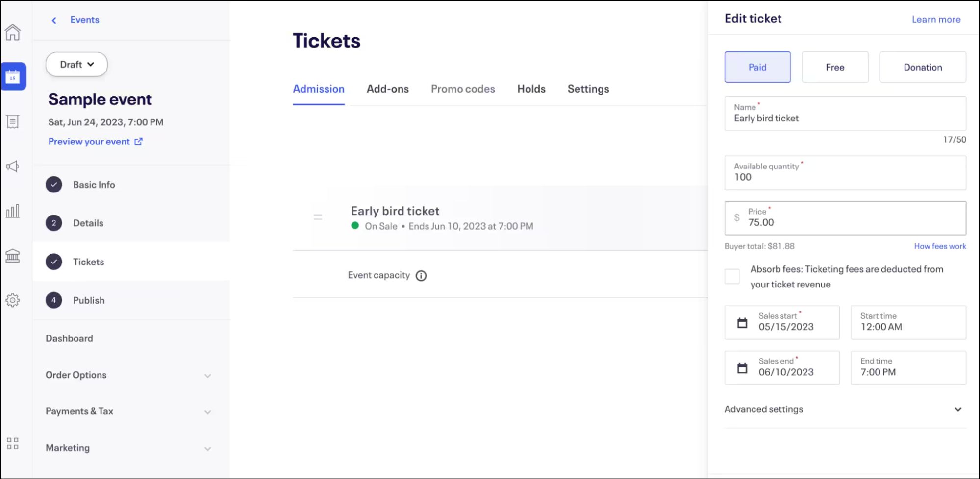This screenshot has height=479, width=980.
Task: Switch to the Add-ons tab
Action: tap(388, 89)
